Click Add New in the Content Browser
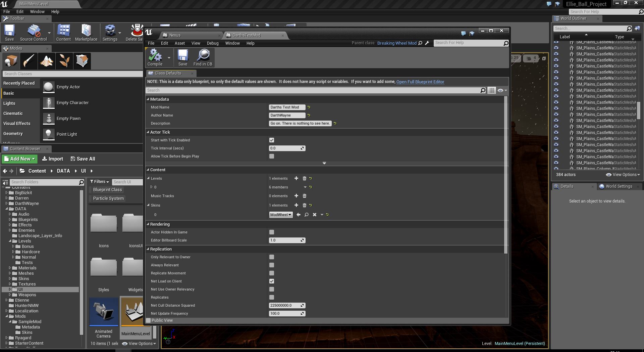Image resolution: width=644 pixels, height=352 pixels. click(x=19, y=159)
